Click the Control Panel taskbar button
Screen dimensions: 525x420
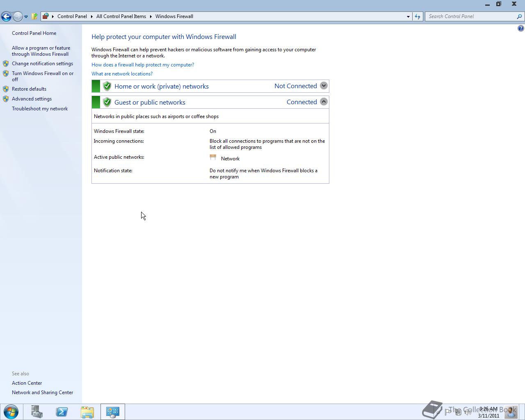[x=113, y=412]
